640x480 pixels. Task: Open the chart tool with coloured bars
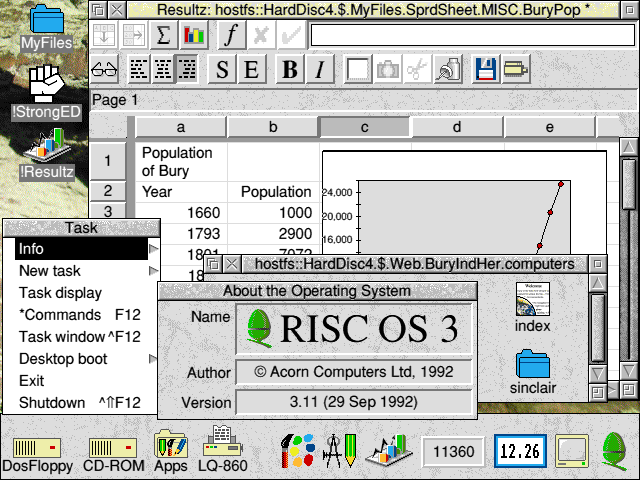pos(193,35)
